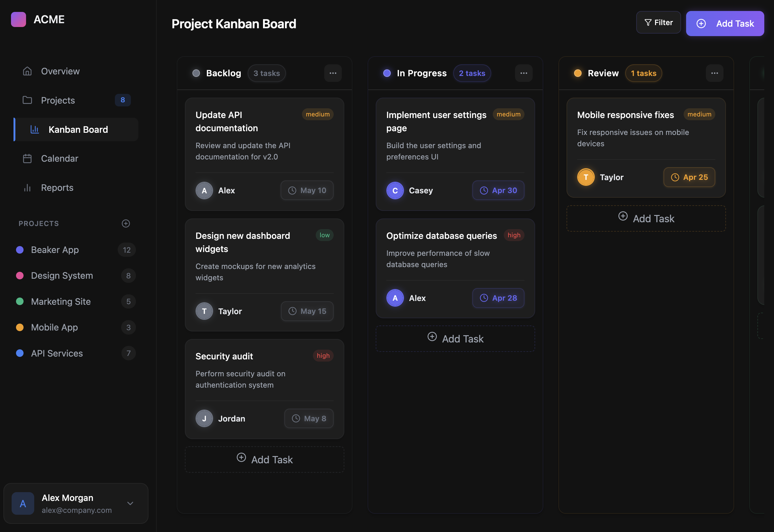The width and height of the screenshot is (774, 532).
Task: Click Taylor's avatar on Mobile responsive fixes
Action: pyautogui.click(x=586, y=177)
